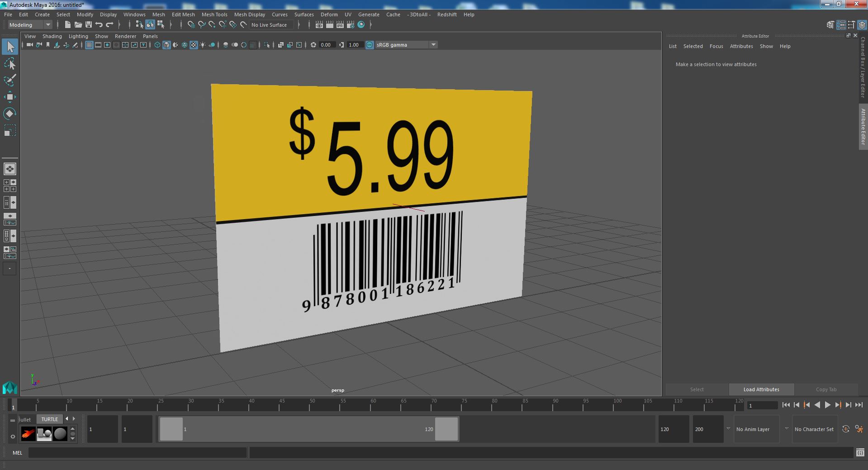Open the shelf options gear menu
868x470 pixels.
[x=13, y=436]
